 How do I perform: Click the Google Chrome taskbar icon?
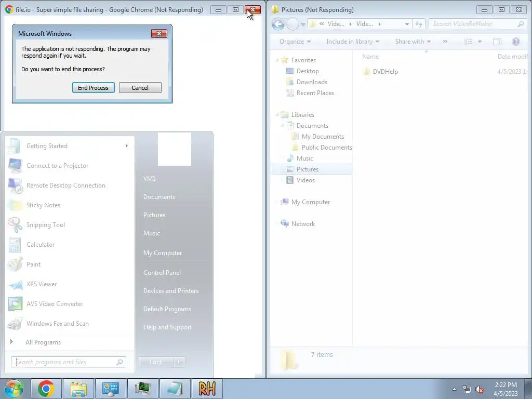point(46,389)
